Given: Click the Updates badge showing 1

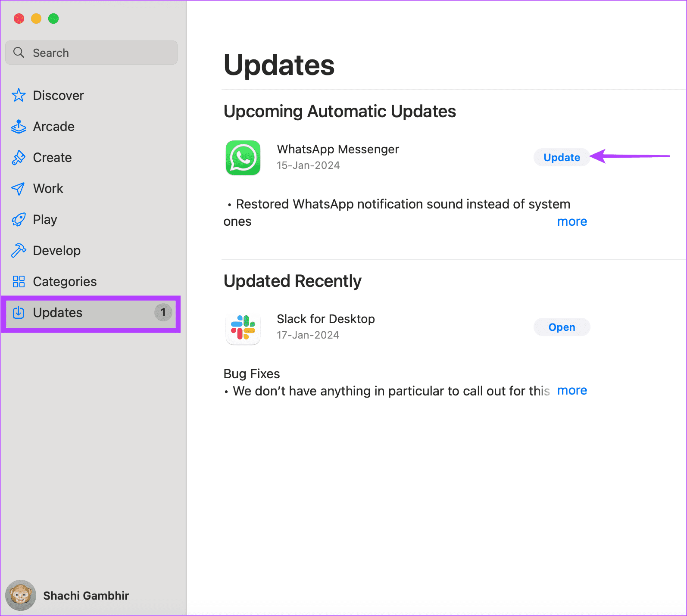Looking at the screenshot, I should 163,312.
